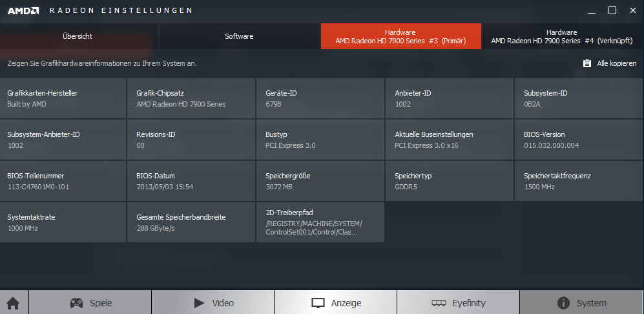Select the Subsystem-Anbieter-ID tile

tap(63, 140)
